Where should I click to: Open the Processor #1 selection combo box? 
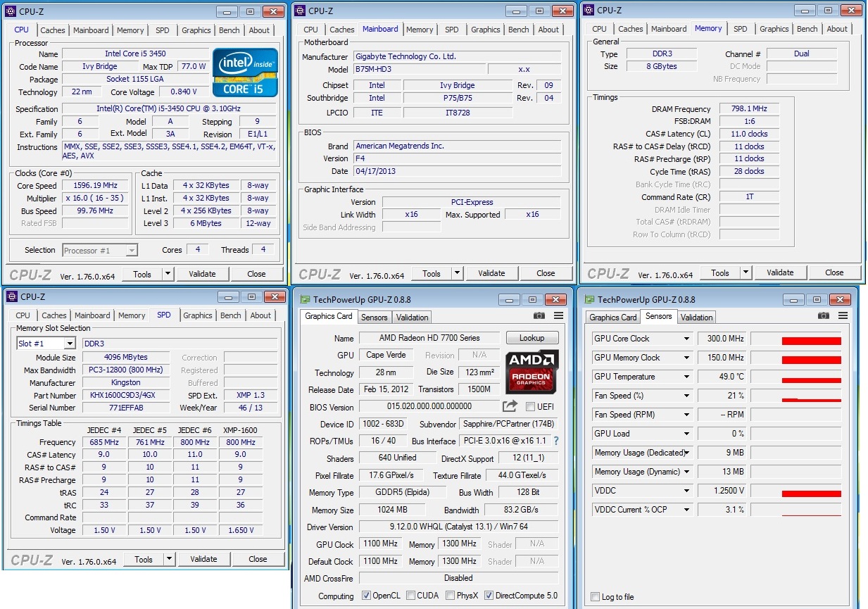click(100, 250)
